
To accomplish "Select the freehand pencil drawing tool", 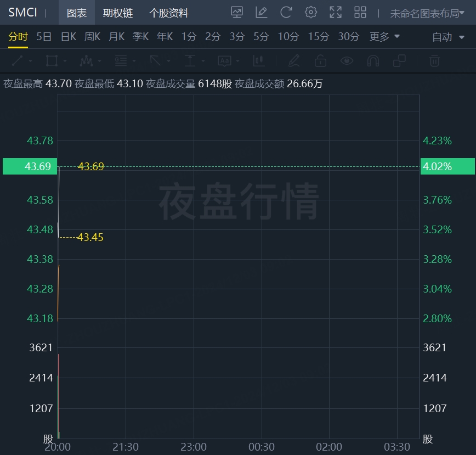I will pos(294,61).
